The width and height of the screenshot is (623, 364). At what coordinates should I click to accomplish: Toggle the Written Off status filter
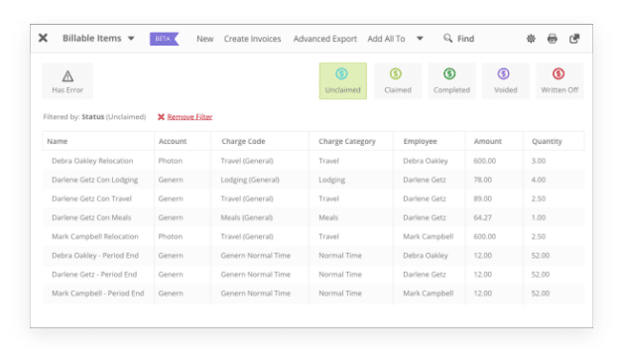point(560,81)
